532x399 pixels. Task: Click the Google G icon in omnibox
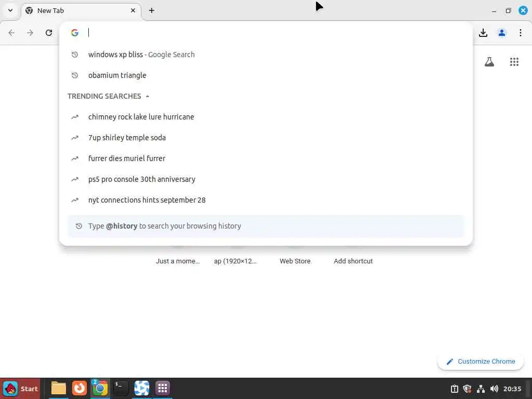tap(75, 33)
